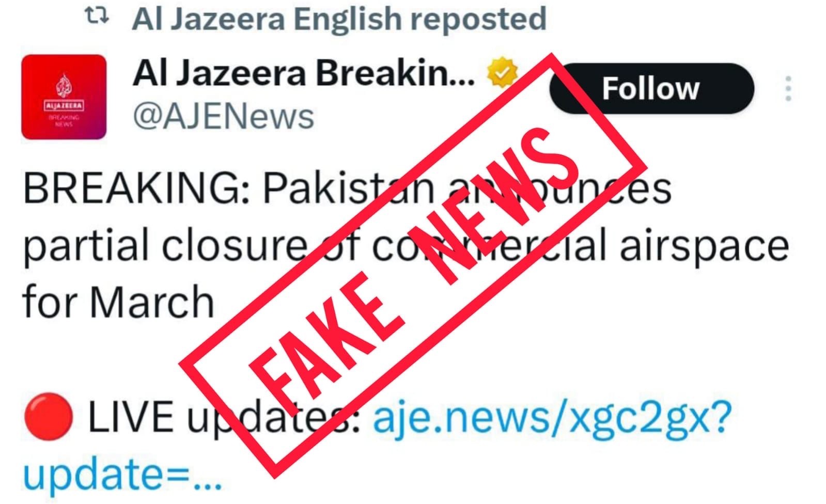This screenshot has height=504, width=826.
Task: Click the red circle LIVE emoji
Action: tap(49, 417)
